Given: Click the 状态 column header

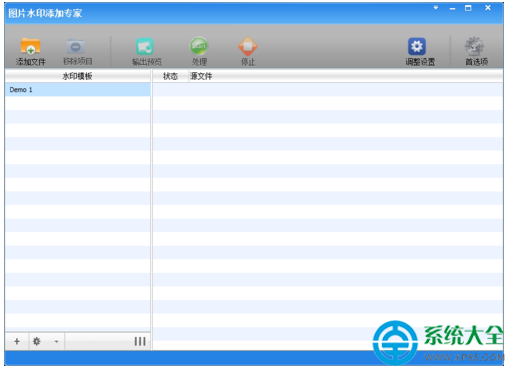Looking at the screenshot, I should (170, 76).
